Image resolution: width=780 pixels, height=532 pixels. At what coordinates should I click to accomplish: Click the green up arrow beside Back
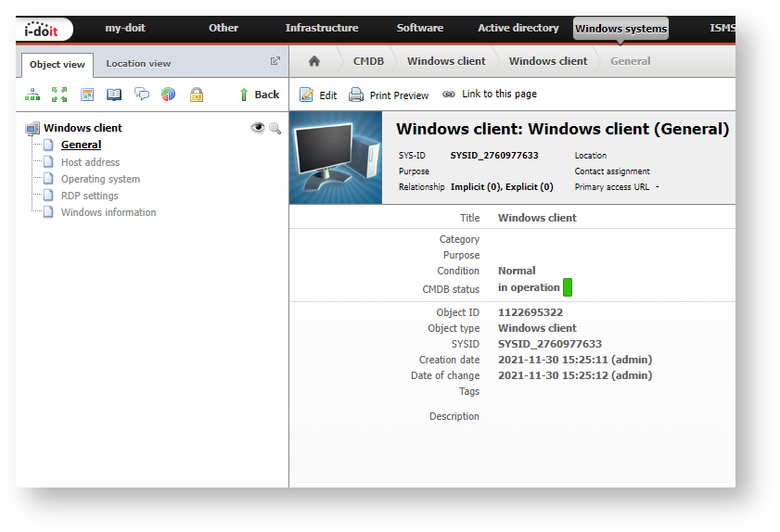244,95
